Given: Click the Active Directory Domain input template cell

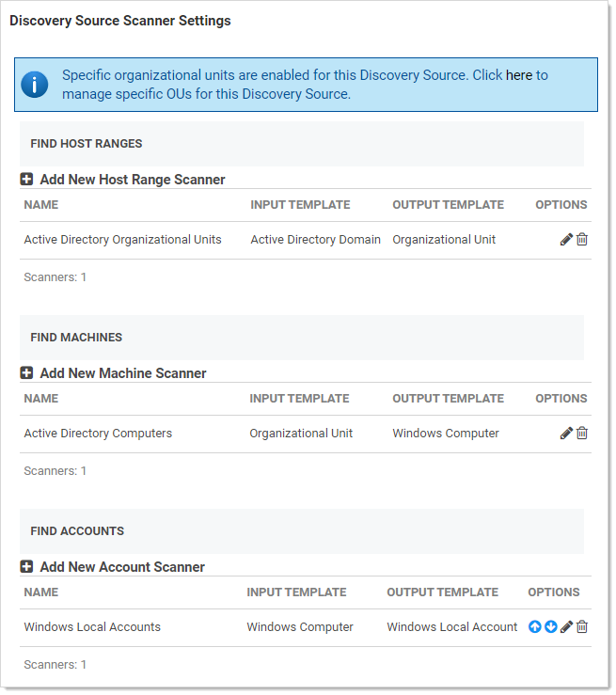Looking at the screenshot, I should 315,240.
